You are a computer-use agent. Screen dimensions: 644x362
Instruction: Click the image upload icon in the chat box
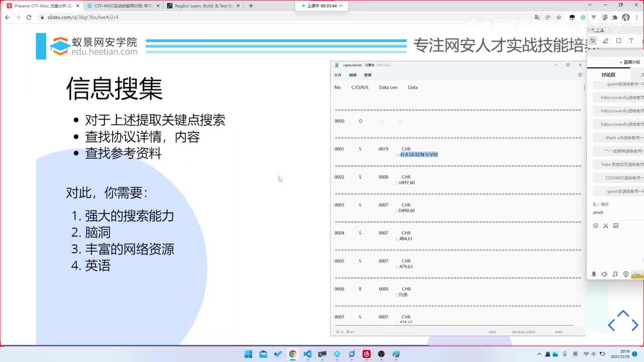[x=616, y=226]
